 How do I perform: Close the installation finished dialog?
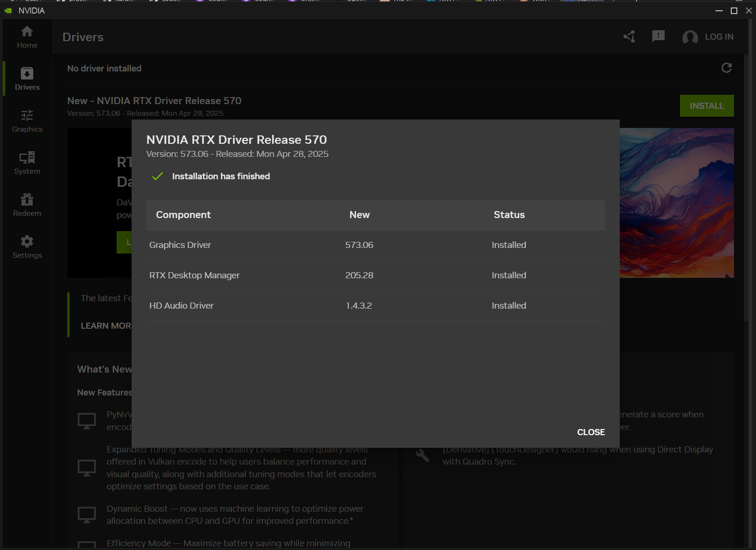coord(591,432)
